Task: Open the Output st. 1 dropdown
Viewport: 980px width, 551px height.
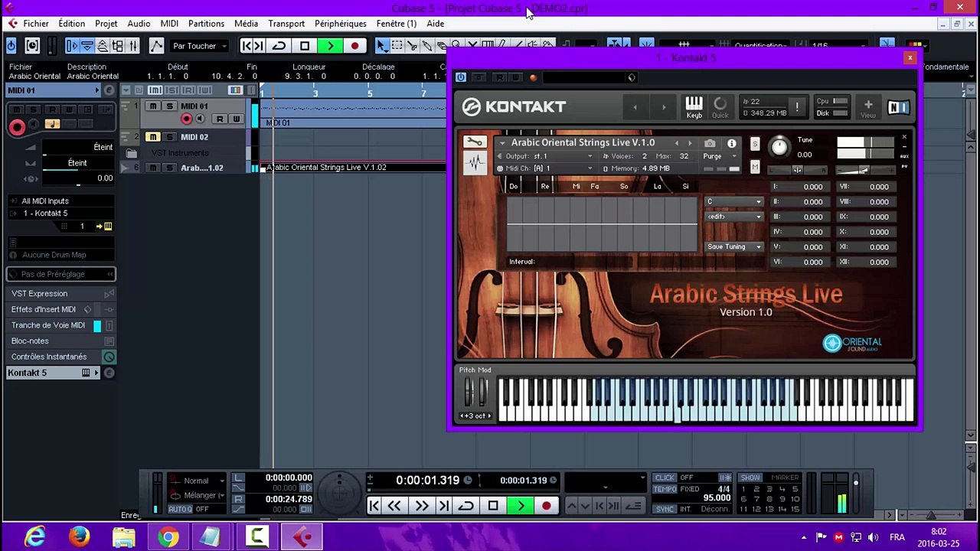Action: coord(544,156)
